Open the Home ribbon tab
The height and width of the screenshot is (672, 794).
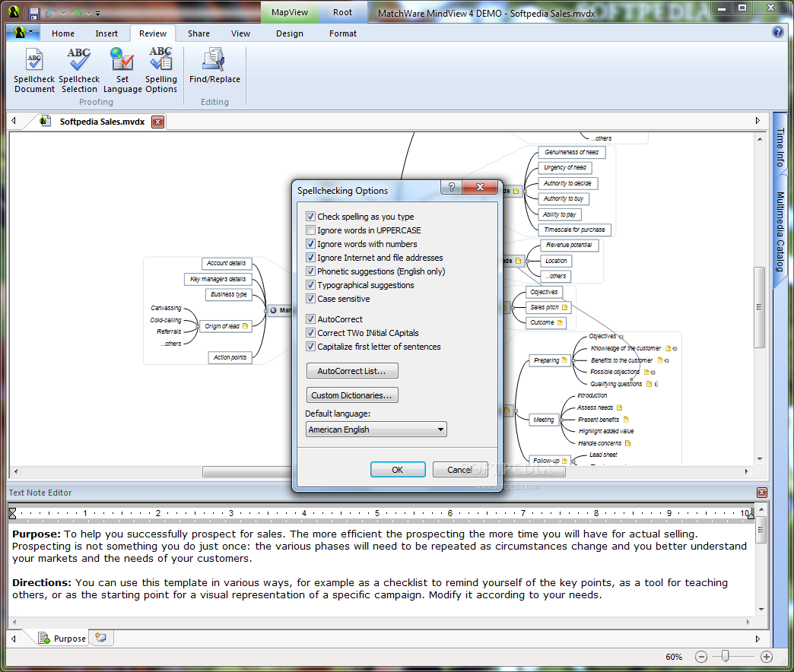(x=63, y=33)
